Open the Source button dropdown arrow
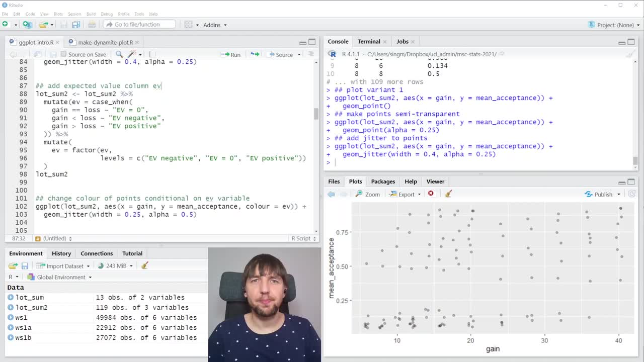This screenshot has height=362, width=644. click(x=299, y=54)
